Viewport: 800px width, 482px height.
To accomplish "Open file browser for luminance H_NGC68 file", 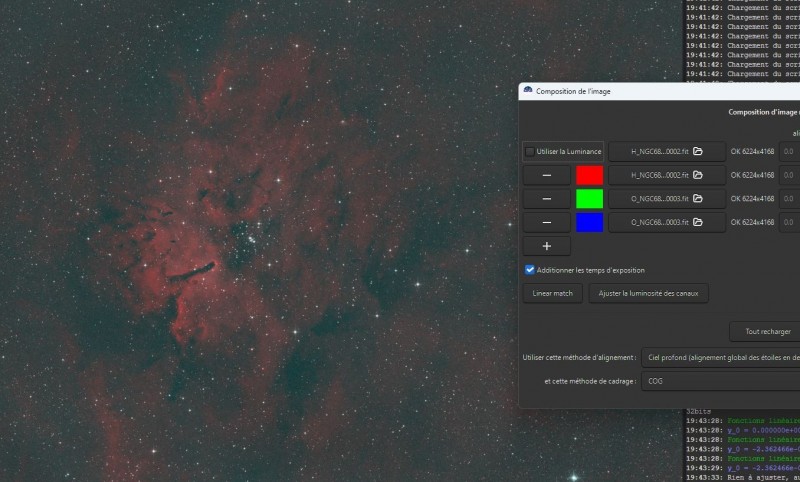I will pos(697,151).
